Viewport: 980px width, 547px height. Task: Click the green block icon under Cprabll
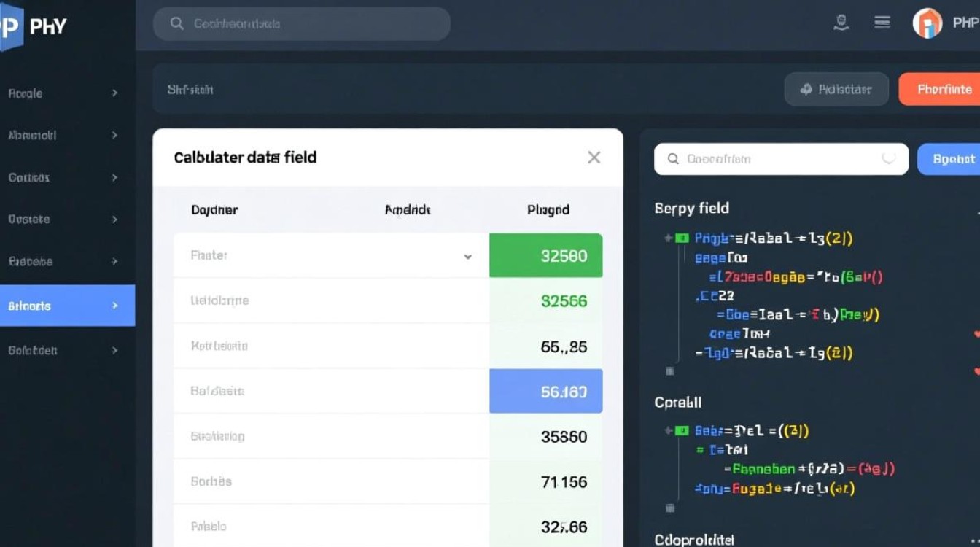pos(682,431)
